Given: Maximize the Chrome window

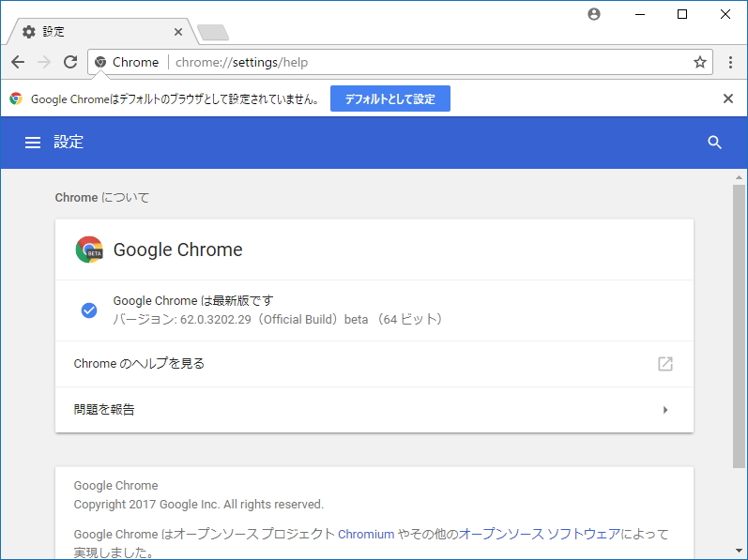Looking at the screenshot, I should point(682,14).
